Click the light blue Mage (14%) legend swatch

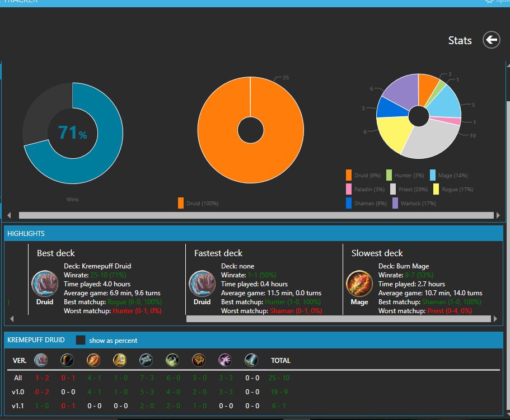tap(433, 175)
